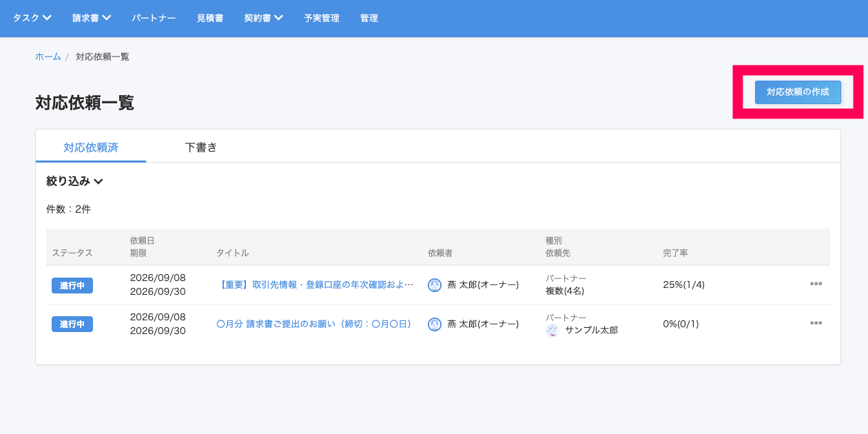Viewport: 868px width, 434px height.
Task: Open the タスク dropdown menu
Action: tap(32, 18)
